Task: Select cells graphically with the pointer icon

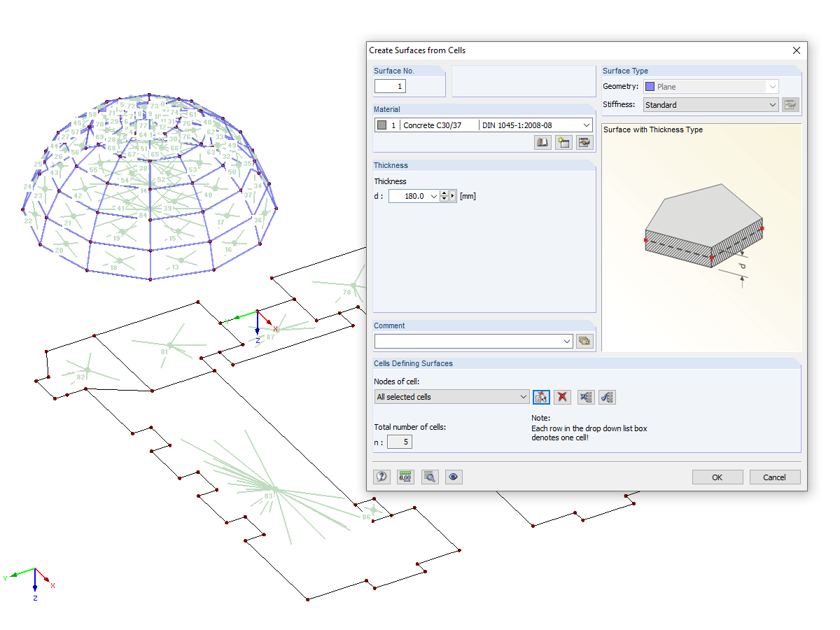Action: coord(541,397)
